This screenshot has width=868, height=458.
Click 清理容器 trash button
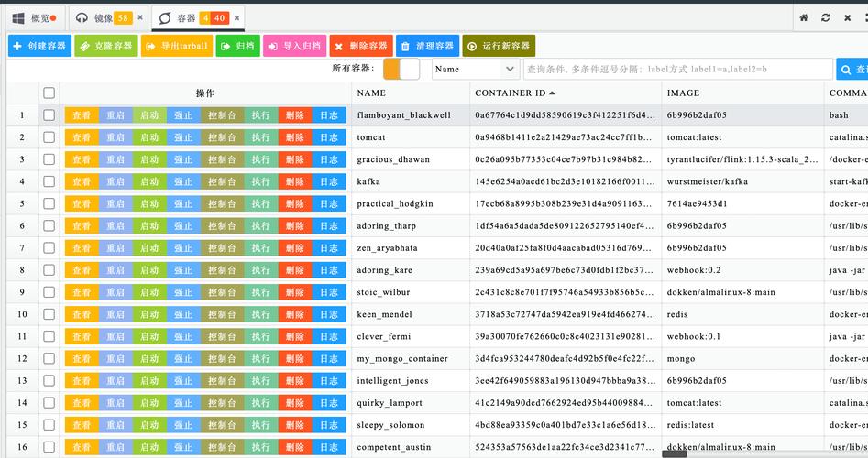pyautogui.click(x=426, y=46)
